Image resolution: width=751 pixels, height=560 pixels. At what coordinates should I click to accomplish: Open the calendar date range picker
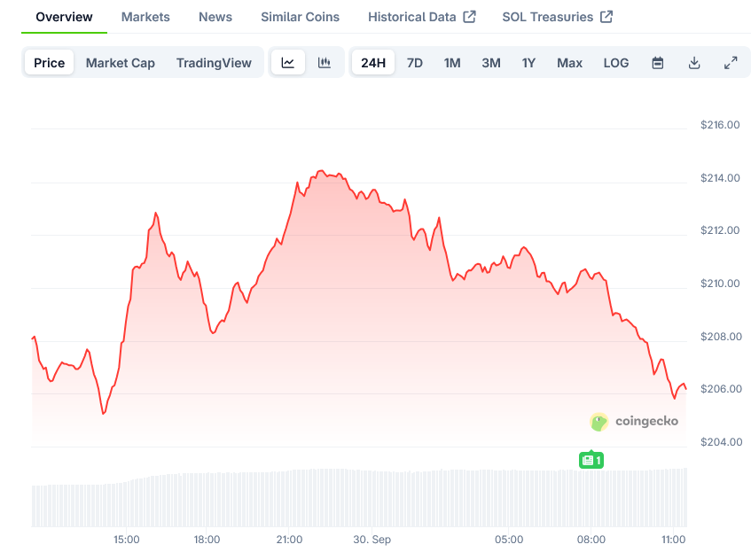[658, 63]
